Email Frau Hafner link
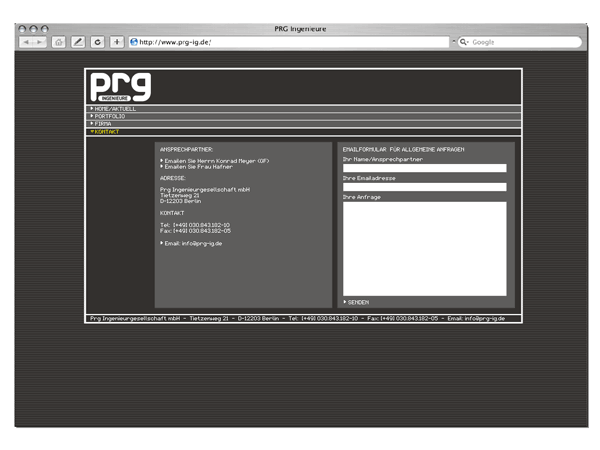Image resolution: width=600 pixels, height=450 pixels. pyautogui.click(x=198, y=167)
